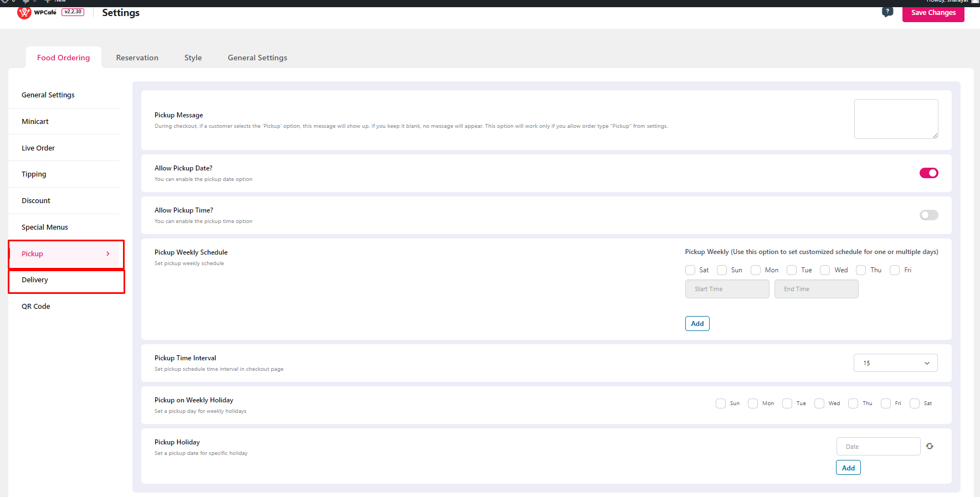Tick Fri under Pickup on Weekly Holiday
980x497 pixels.
click(886, 403)
